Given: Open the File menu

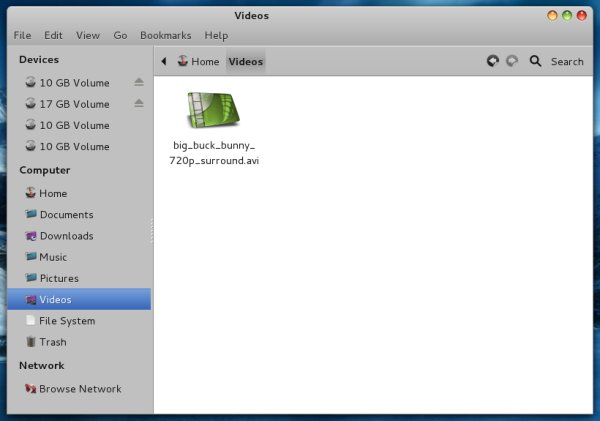Looking at the screenshot, I should (x=22, y=35).
